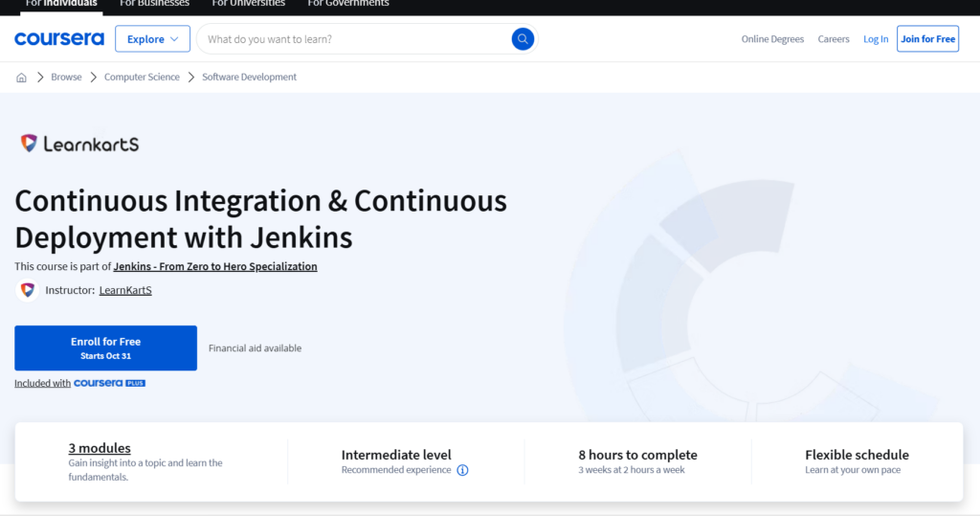This screenshot has height=516, width=980.
Task: Go to home via breadcrumb house icon
Action: click(x=21, y=77)
